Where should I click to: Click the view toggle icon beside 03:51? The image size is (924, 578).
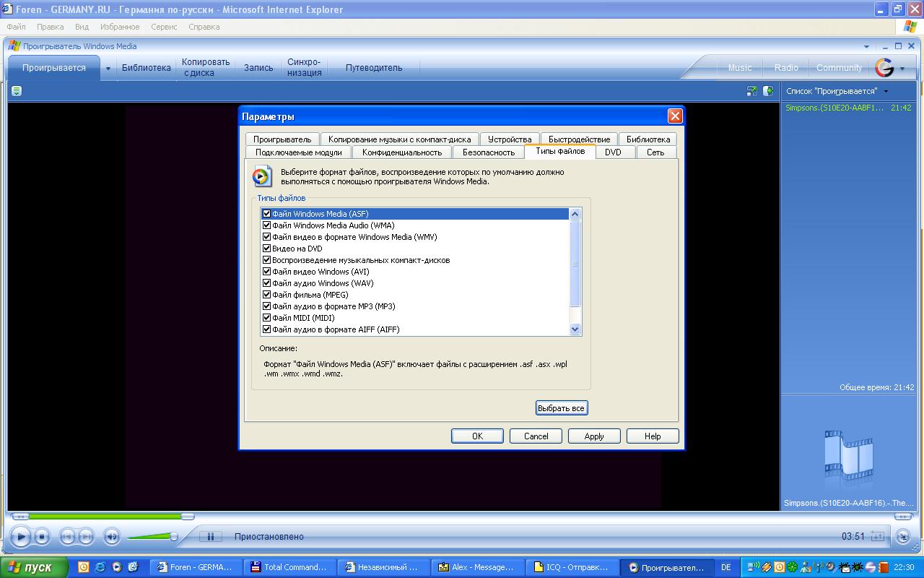pos(878,536)
